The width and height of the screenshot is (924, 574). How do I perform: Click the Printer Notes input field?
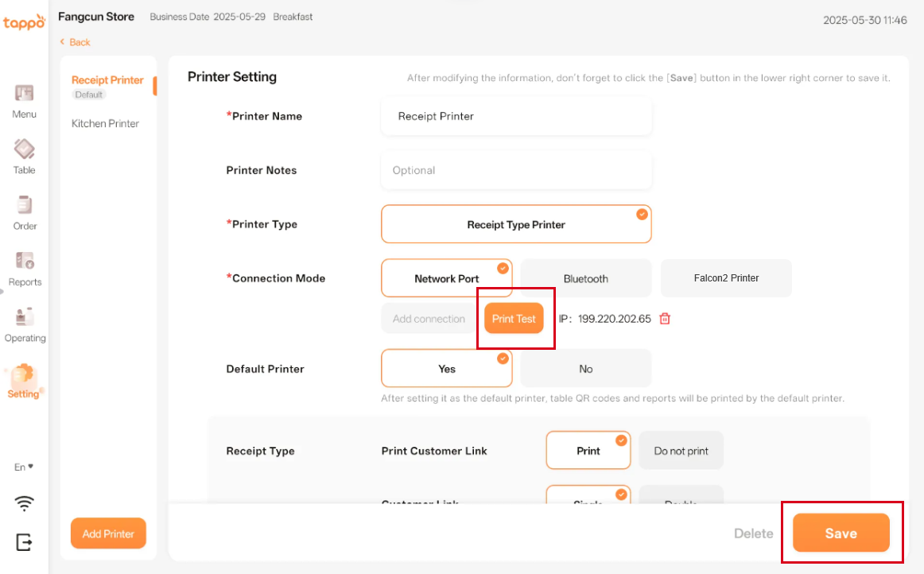tap(516, 170)
